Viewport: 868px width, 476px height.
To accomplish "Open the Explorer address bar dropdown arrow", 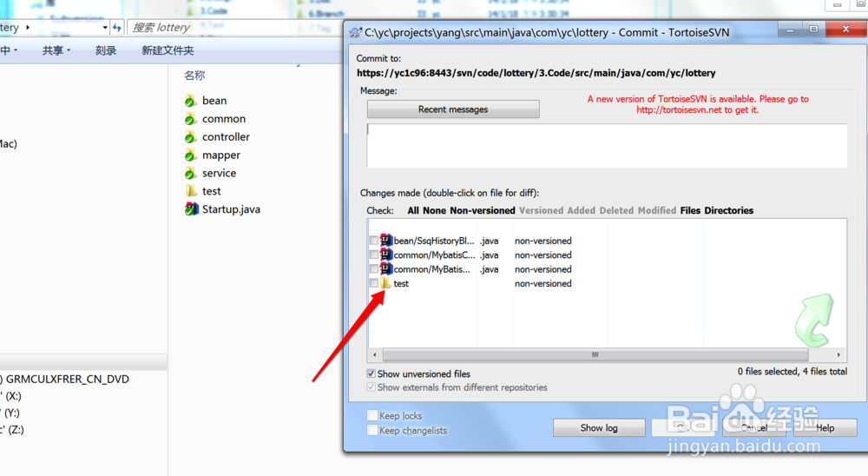I will coord(105,27).
